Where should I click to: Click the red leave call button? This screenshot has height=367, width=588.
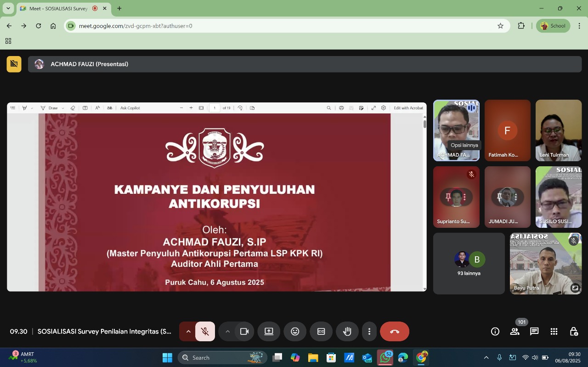(395, 332)
